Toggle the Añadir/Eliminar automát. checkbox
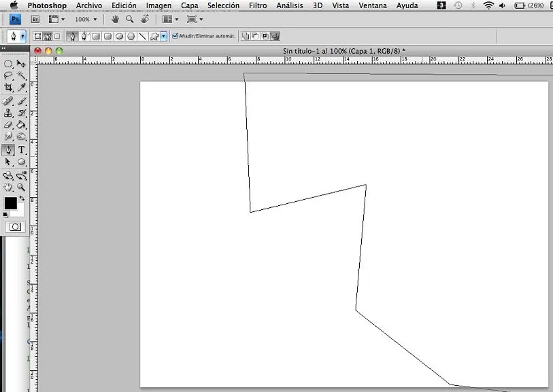This screenshot has height=392, width=553. [175, 36]
